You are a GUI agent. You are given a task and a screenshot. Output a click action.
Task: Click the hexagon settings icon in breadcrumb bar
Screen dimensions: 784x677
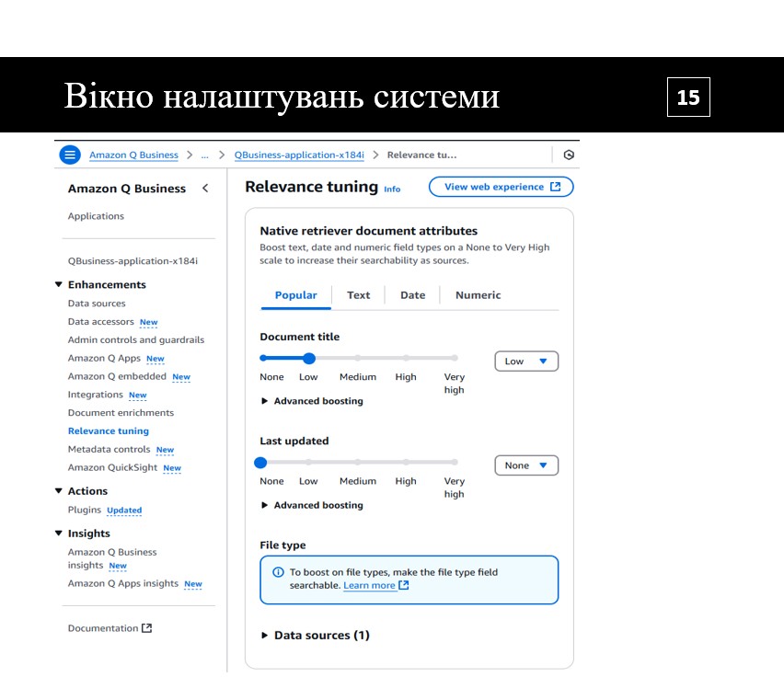[x=569, y=155]
